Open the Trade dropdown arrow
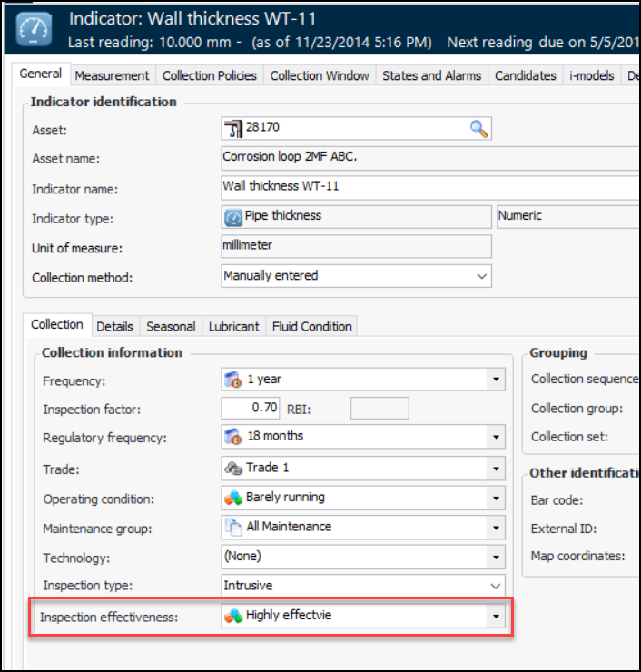This screenshot has width=641, height=672. click(x=496, y=469)
